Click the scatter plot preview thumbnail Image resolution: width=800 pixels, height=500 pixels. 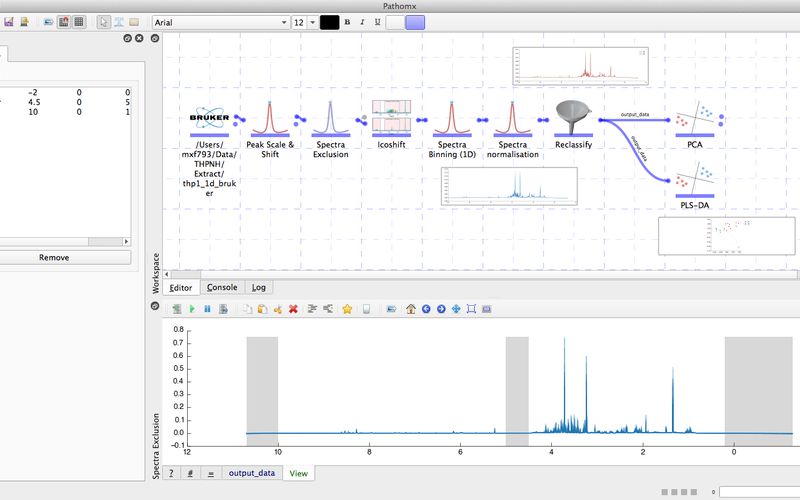[x=727, y=236]
